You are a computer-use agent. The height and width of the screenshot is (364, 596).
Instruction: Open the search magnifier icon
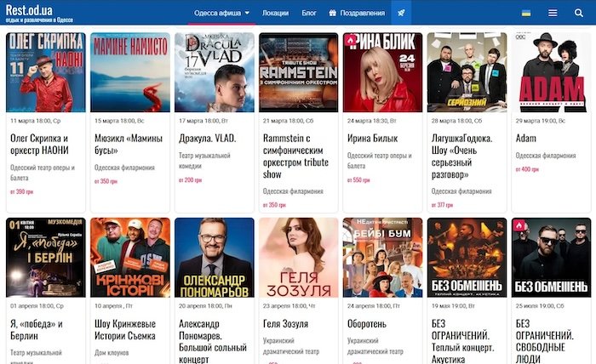pyautogui.click(x=579, y=13)
